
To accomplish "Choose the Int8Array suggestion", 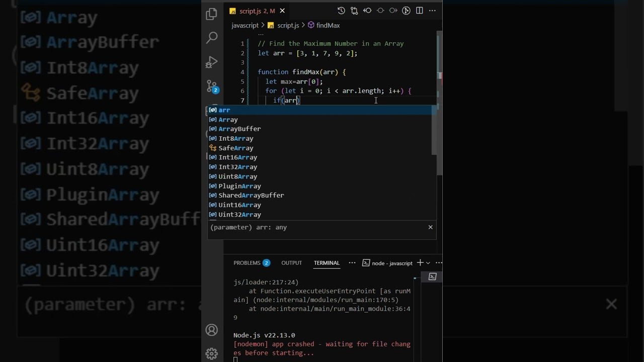I will (320, 139).
